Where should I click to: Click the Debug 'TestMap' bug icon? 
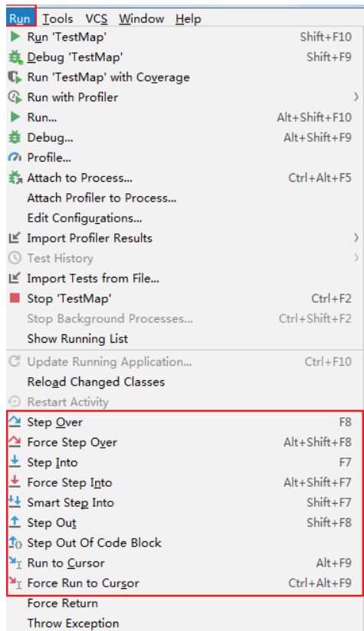click(x=15, y=57)
